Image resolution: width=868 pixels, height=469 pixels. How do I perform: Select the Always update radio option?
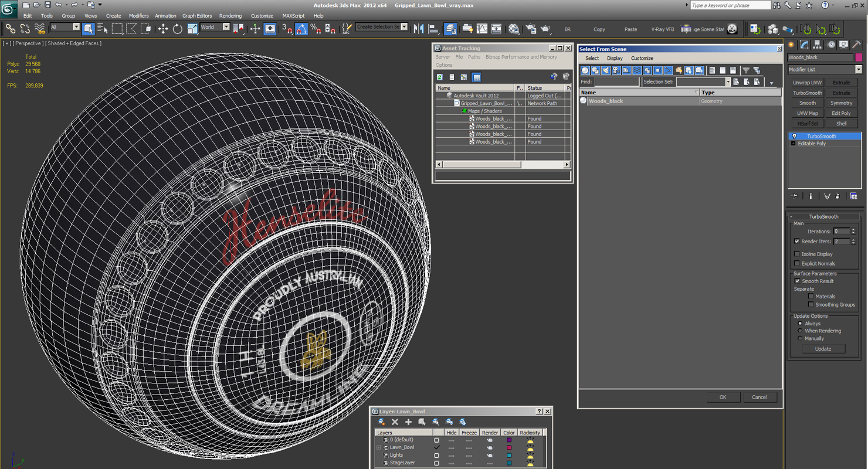point(800,324)
